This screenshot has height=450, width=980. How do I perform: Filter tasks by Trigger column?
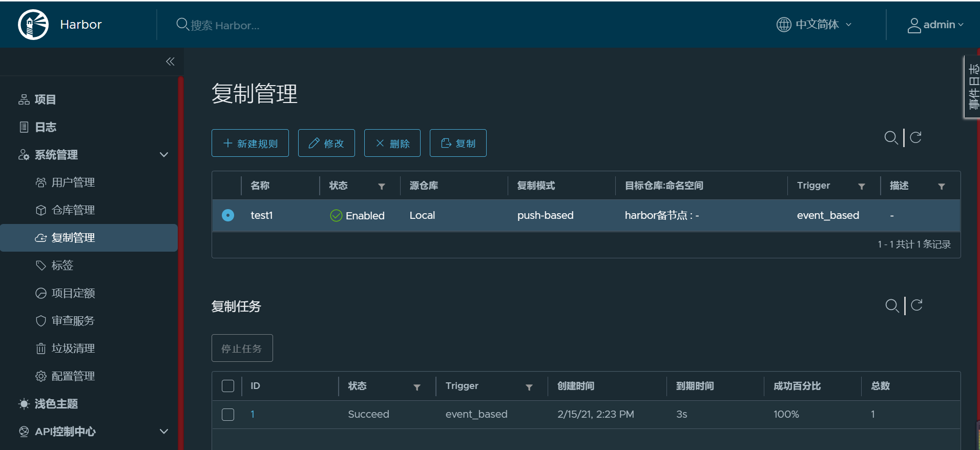coord(529,387)
